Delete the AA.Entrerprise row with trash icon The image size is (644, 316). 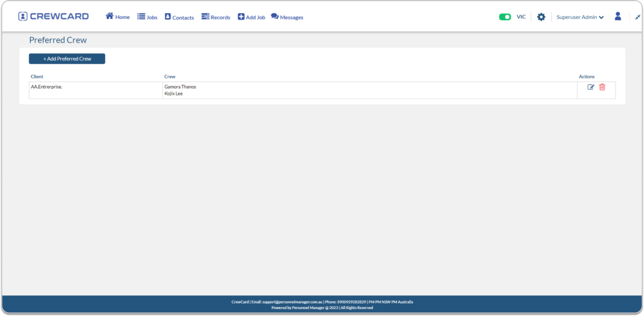click(602, 87)
